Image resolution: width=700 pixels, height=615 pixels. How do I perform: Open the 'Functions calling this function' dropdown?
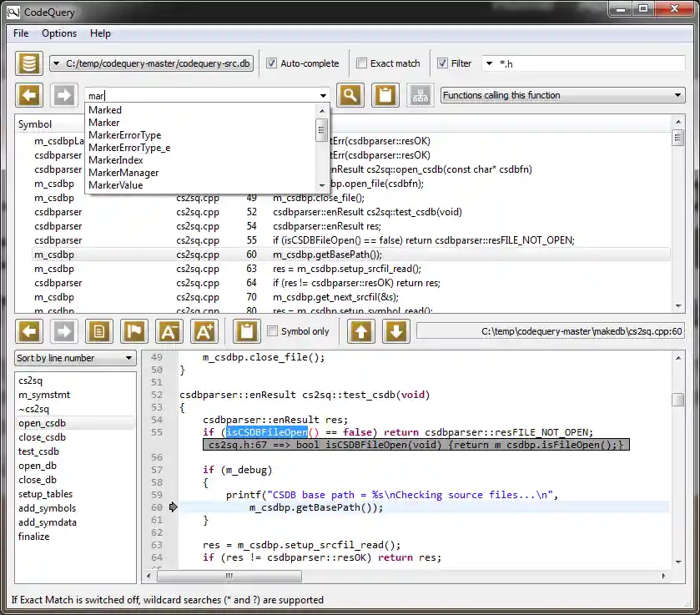562,94
